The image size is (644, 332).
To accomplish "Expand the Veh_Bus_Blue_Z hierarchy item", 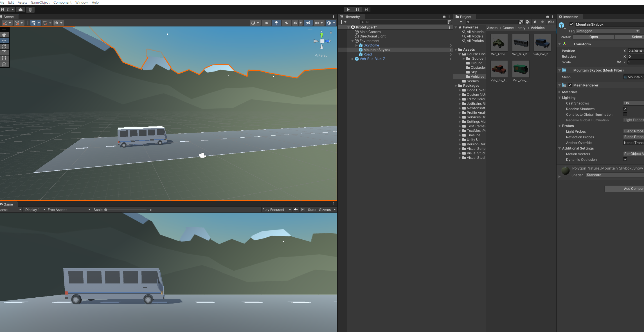I will [352, 59].
